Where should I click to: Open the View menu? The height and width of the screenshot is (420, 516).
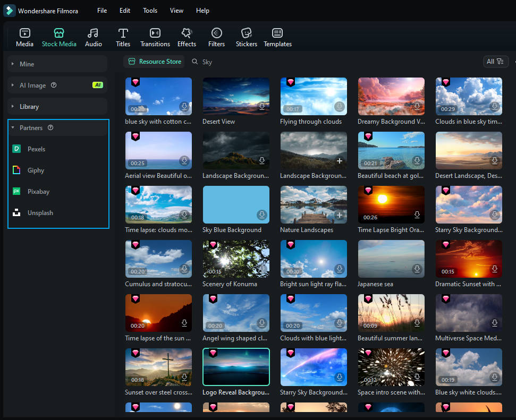click(176, 11)
